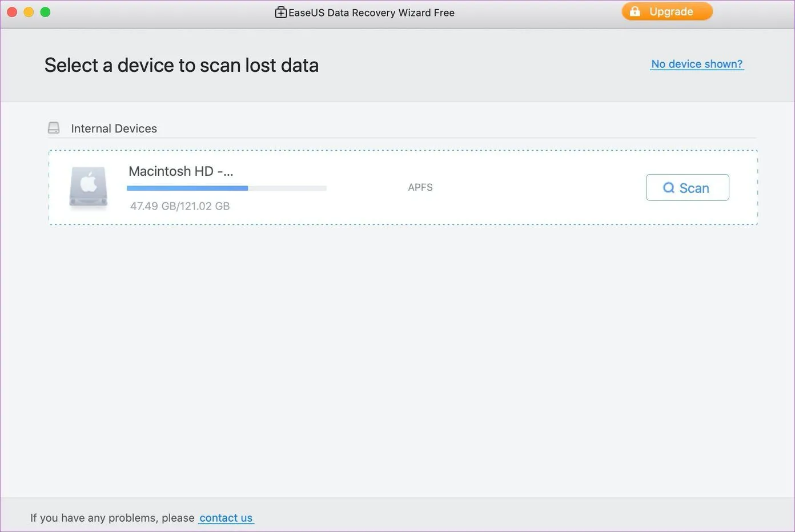Maximize the window using the green button

tap(45, 12)
